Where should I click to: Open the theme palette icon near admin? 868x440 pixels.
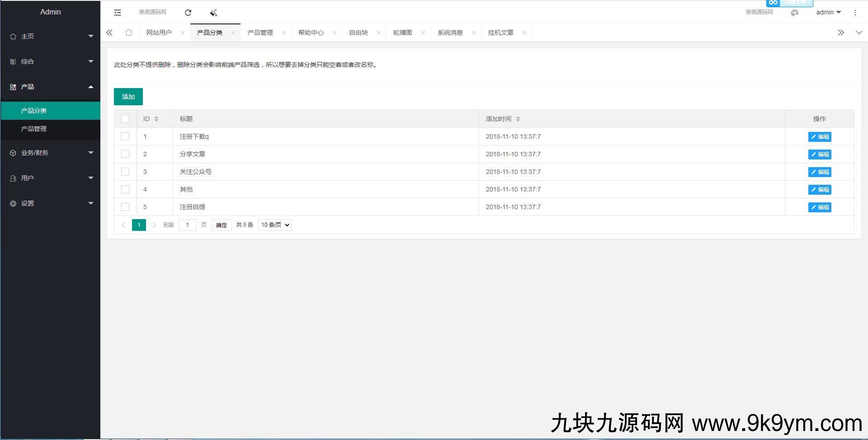[795, 12]
